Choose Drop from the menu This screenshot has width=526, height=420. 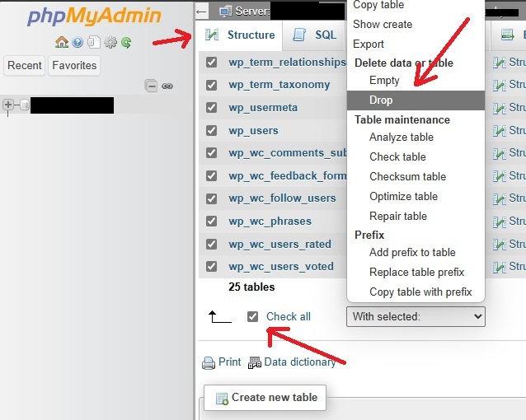tap(381, 100)
